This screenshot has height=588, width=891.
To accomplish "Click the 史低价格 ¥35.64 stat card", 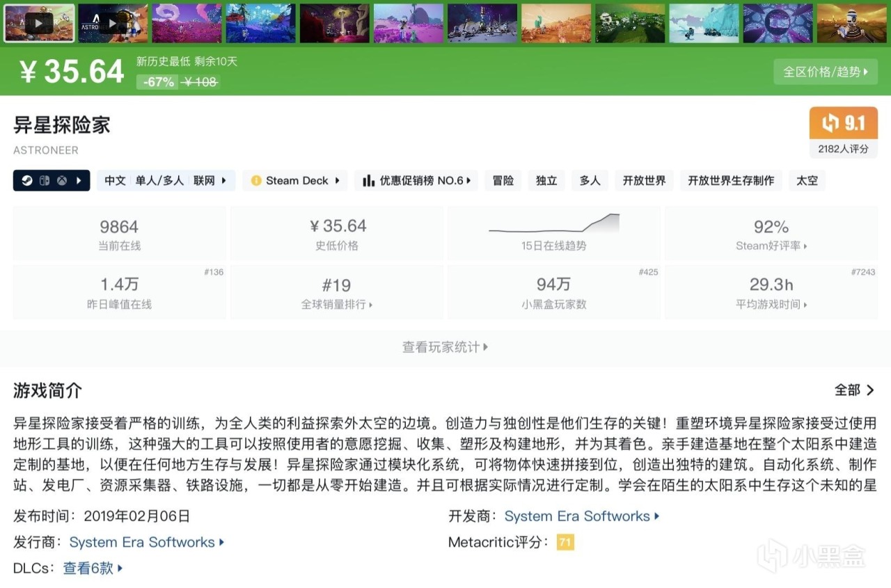I will tap(337, 233).
